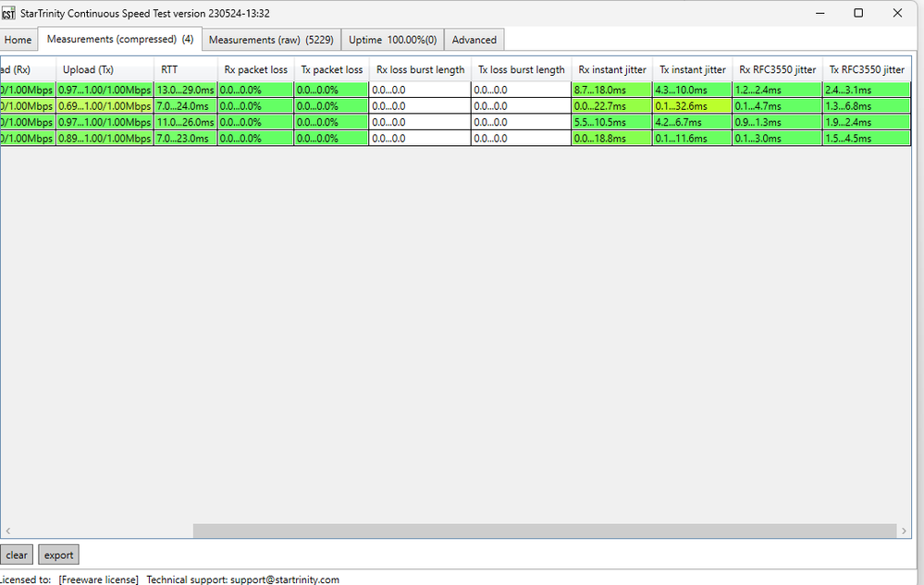The height and width of the screenshot is (585, 924).
Task: Select the Measurements (compressed) tab
Action: (120, 39)
